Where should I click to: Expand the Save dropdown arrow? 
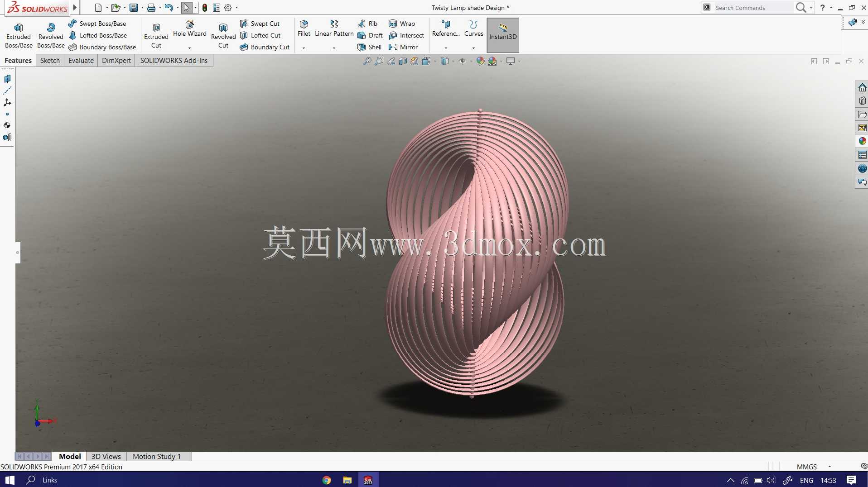coord(142,8)
